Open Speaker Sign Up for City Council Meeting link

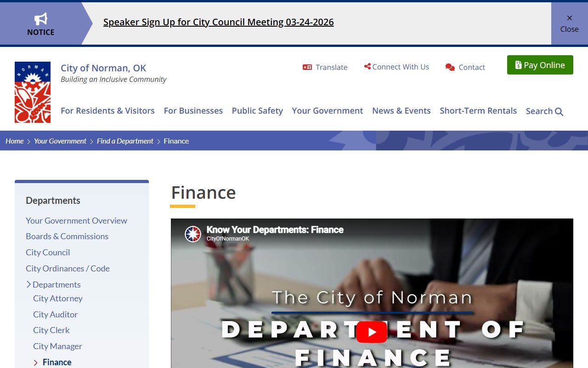pos(218,22)
